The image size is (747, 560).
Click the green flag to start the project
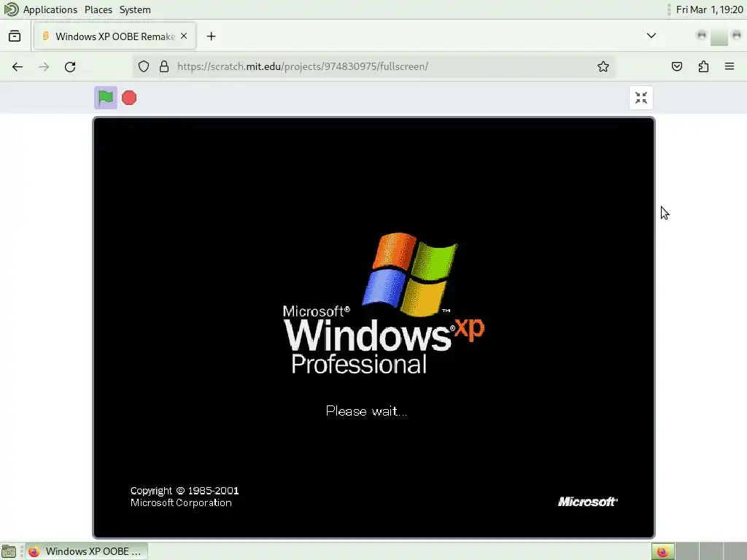(x=105, y=98)
